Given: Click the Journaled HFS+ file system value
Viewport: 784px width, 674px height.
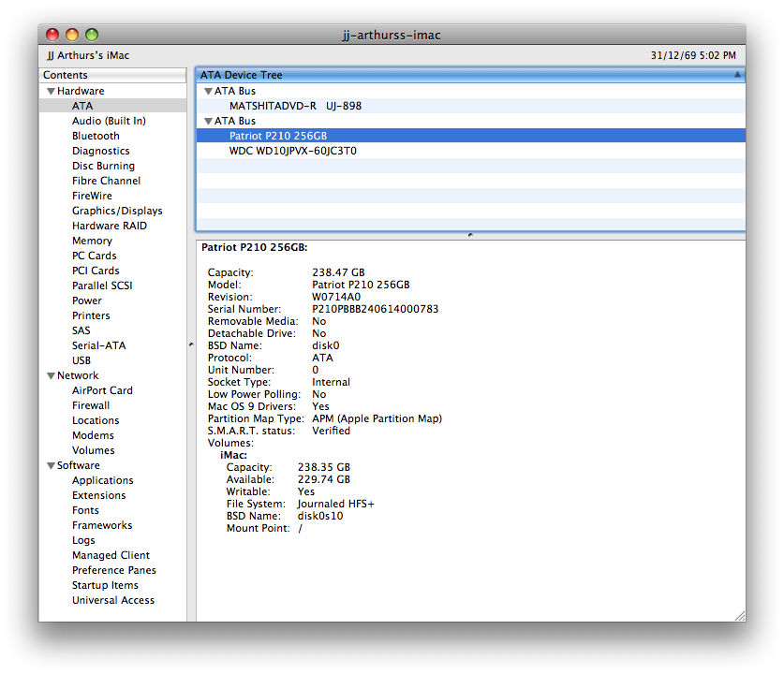Looking at the screenshot, I should point(336,504).
